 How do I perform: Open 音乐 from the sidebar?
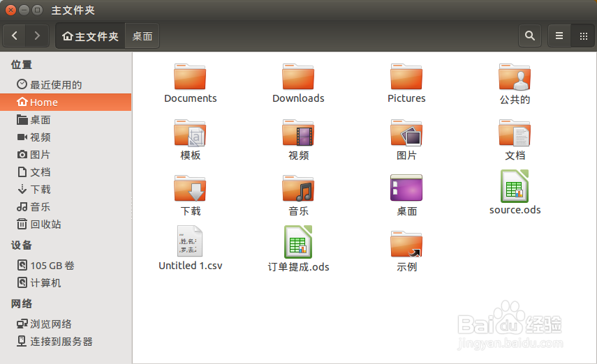[66, 206]
